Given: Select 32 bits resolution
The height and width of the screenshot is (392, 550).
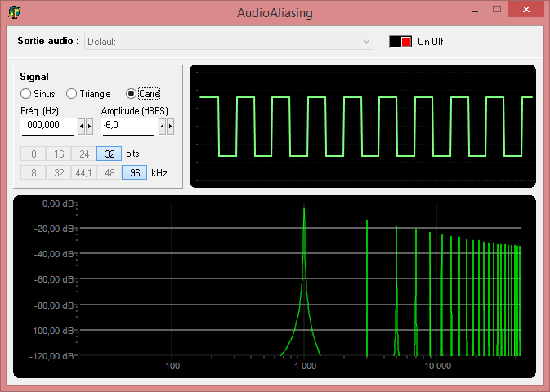Looking at the screenshot, I should click(109, 154).
